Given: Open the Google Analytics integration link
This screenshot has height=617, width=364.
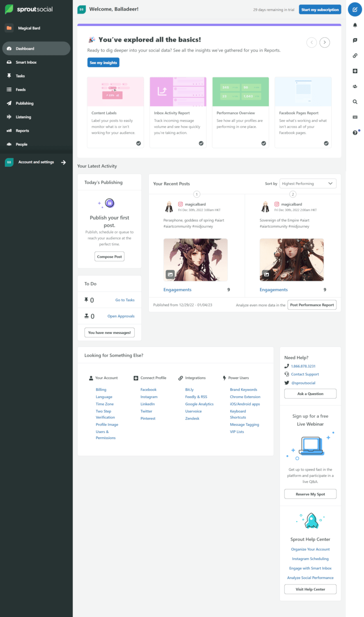Looking at the screenshot, I should [199, 404].
